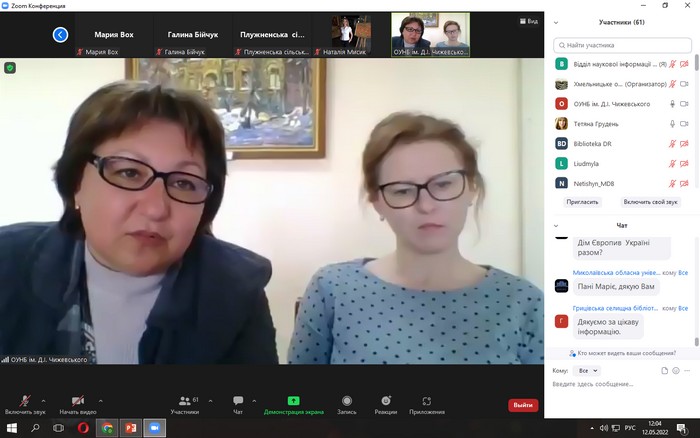Select participant Liudmyla
The image size is (700, 438).
click(622, 164)
